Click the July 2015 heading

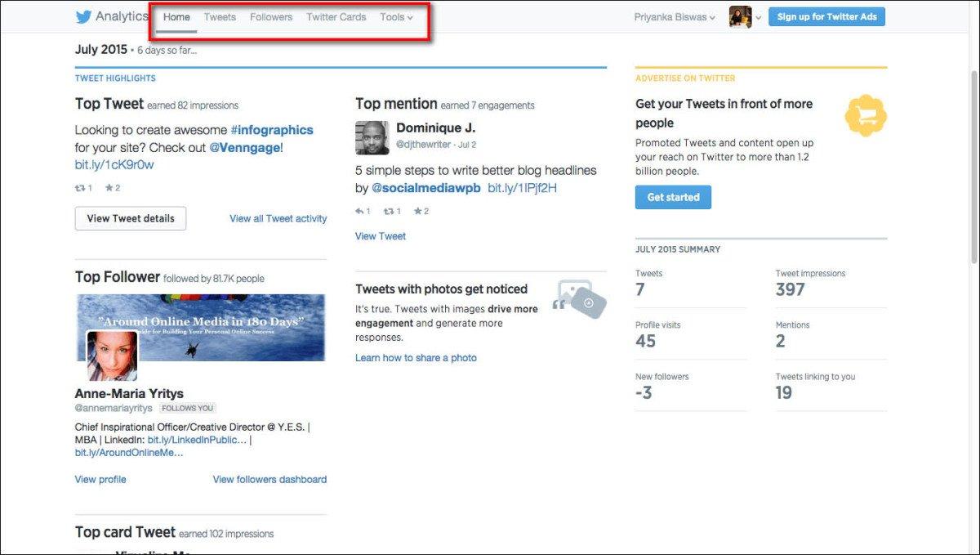pos(101,50)
